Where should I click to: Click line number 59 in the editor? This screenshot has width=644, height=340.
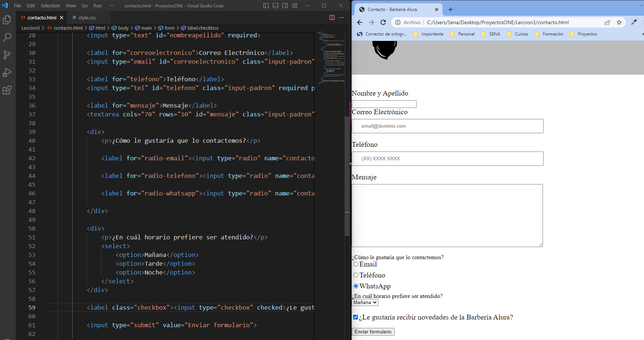[32, 308]
